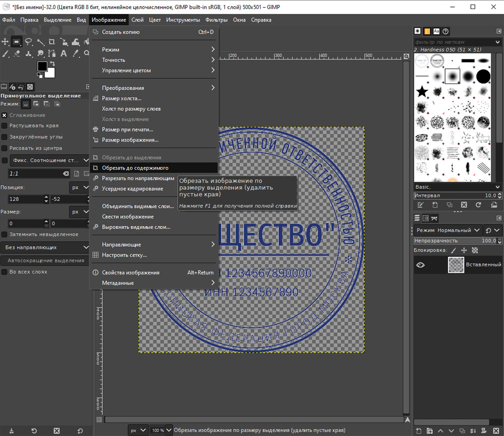The image size is (504, 436).
Task: Switch to the Paths tab
Action: point(434,219)
